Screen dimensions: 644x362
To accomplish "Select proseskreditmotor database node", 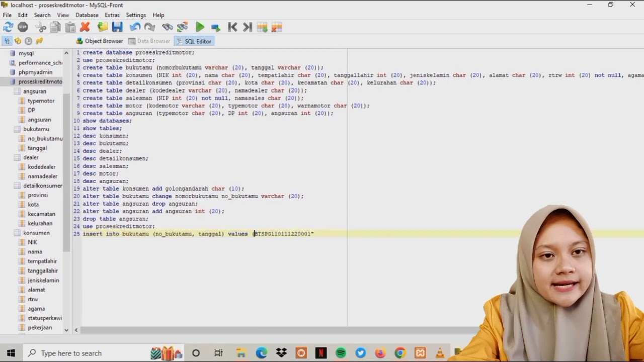I will [x=40, y=81].
